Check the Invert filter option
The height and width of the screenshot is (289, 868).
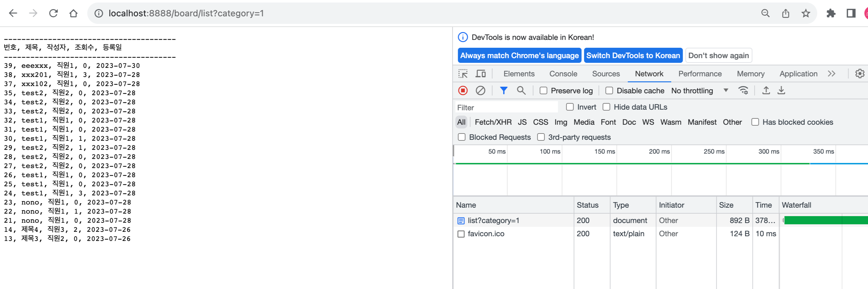(570, 107)
